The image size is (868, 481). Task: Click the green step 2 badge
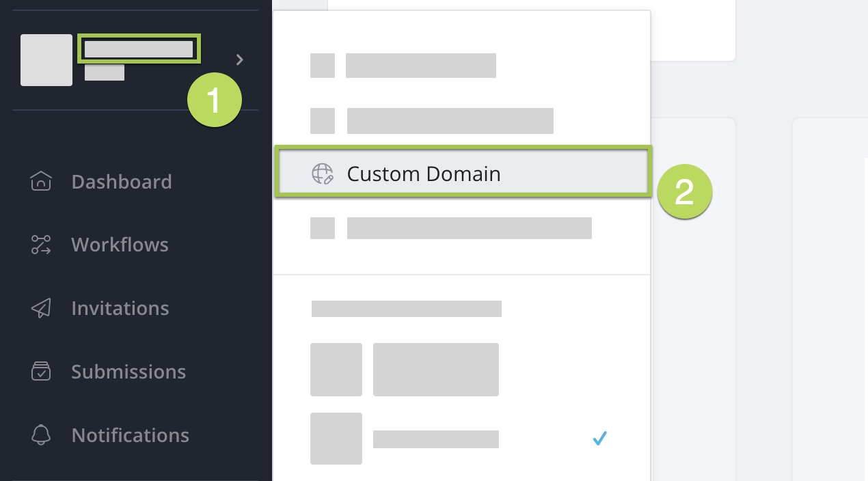pyautogui.click(x=684, y=193)
